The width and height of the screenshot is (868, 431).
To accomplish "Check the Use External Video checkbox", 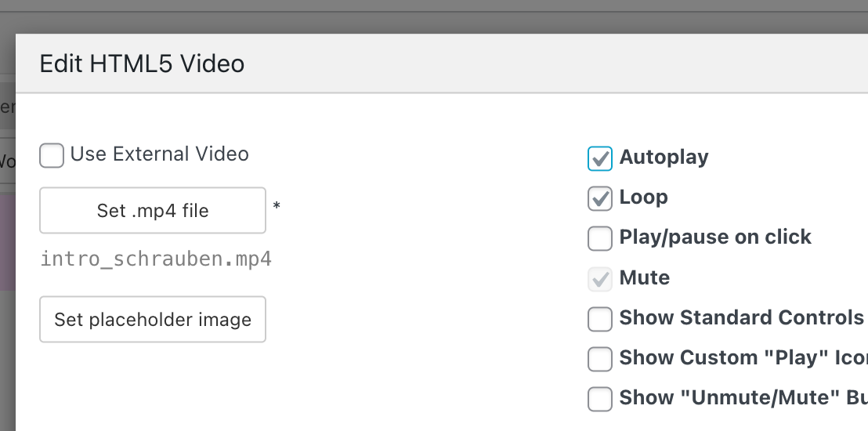I will (x=52, y=155).
